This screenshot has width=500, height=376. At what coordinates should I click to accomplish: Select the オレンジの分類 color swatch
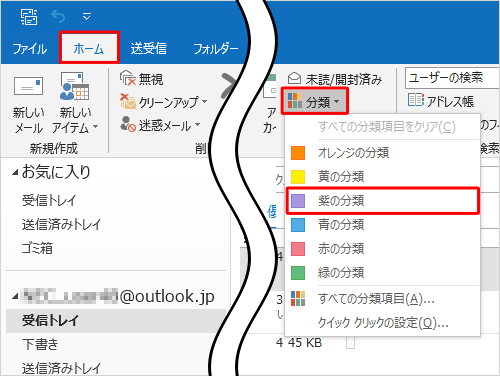point(298,153)
